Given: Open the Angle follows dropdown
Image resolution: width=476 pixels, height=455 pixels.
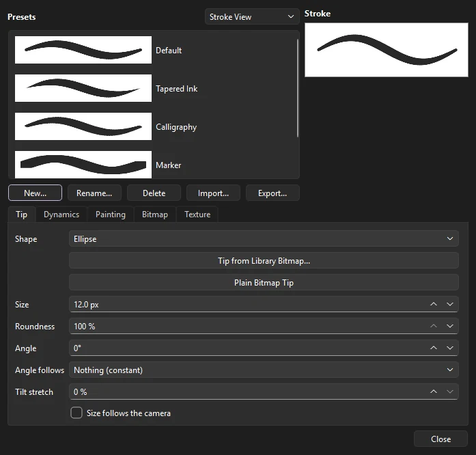Looking at the screenshot, I should tap(264, 370).
